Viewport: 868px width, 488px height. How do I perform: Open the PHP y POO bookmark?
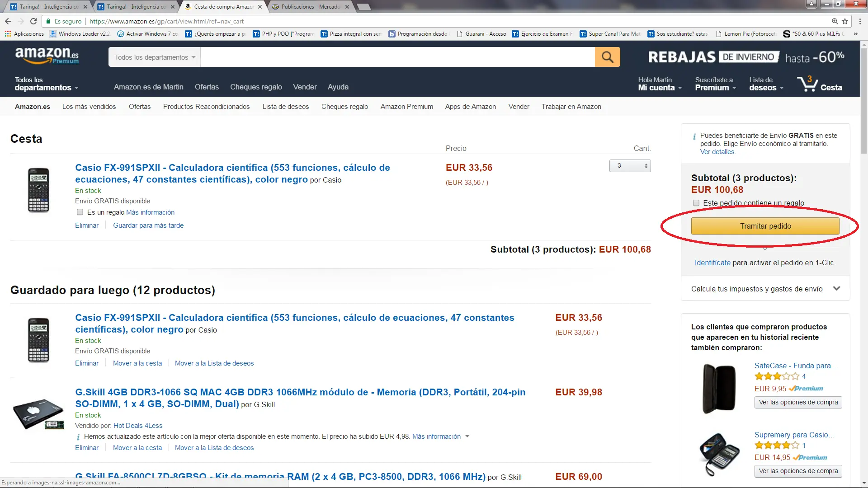(x=283, y=34)
